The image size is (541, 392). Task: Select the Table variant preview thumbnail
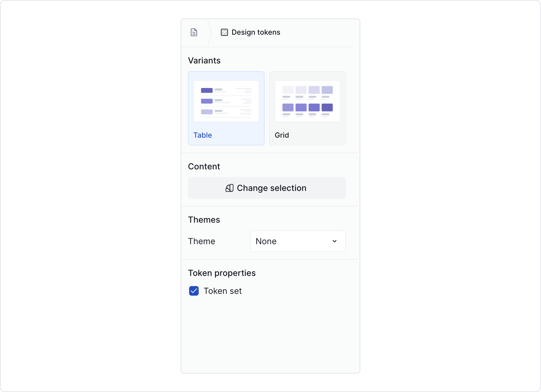point(226,101)
